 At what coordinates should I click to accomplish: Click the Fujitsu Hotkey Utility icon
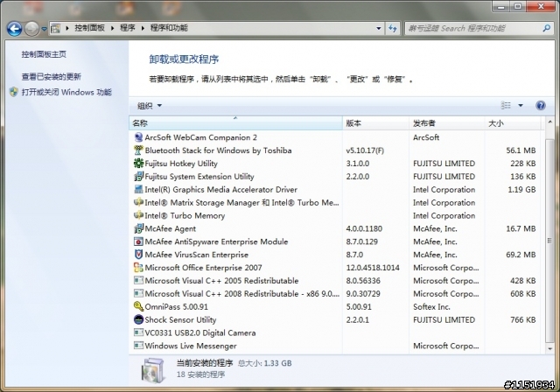coord(138,164)
